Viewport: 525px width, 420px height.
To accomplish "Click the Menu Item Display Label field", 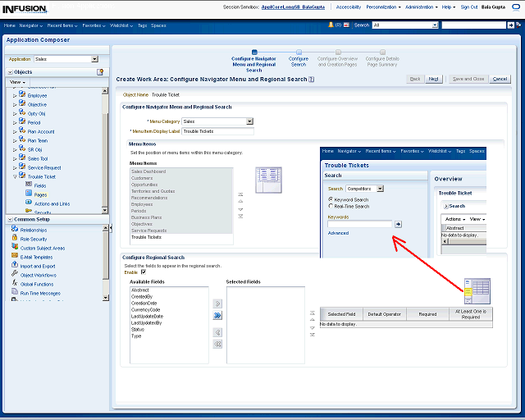I will point(217,131).
